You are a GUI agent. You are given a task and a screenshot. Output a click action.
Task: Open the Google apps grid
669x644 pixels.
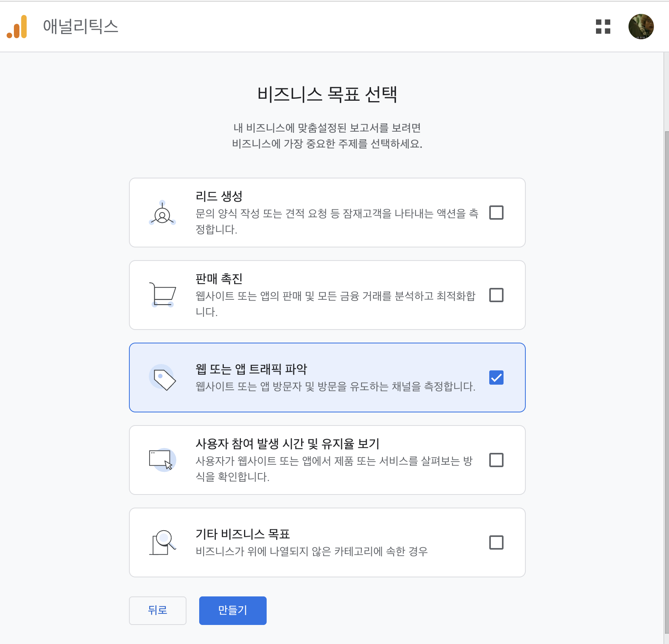603,27
